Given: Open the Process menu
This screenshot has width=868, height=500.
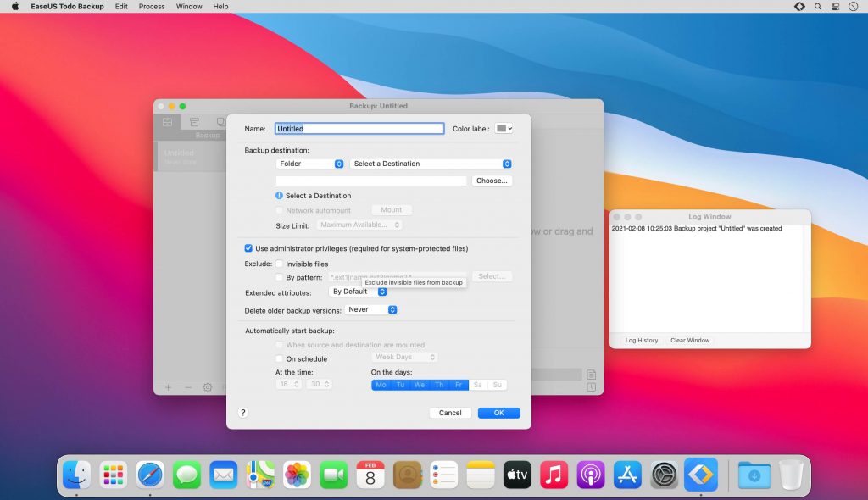Looking at the screenshot, I should click(x=151, y=6).
